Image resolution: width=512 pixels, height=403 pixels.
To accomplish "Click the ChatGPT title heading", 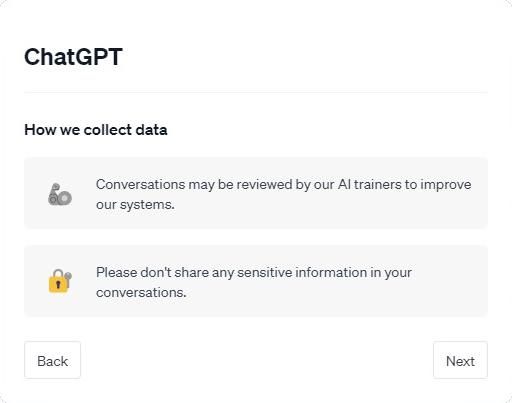I will click(73, 57).
